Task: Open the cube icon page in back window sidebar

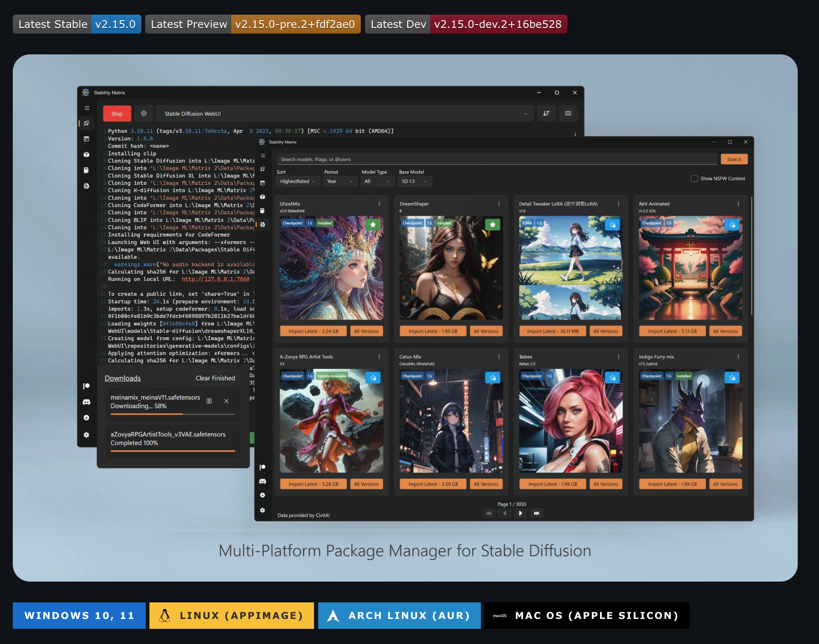Action: tap(87, 155)
